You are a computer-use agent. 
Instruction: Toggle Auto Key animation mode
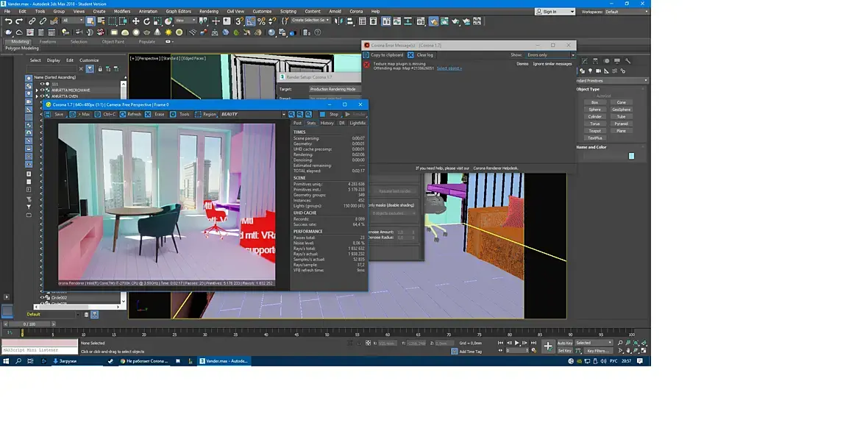point(564,343)
